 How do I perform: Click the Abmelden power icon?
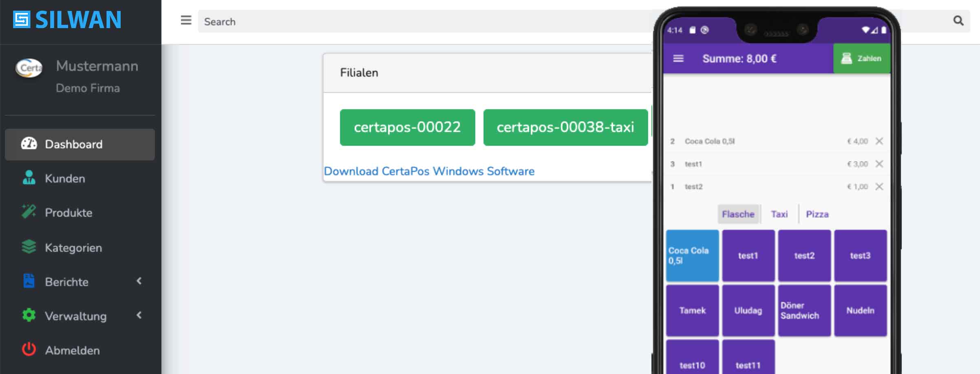pyautogui.click(x=29, y=350)
